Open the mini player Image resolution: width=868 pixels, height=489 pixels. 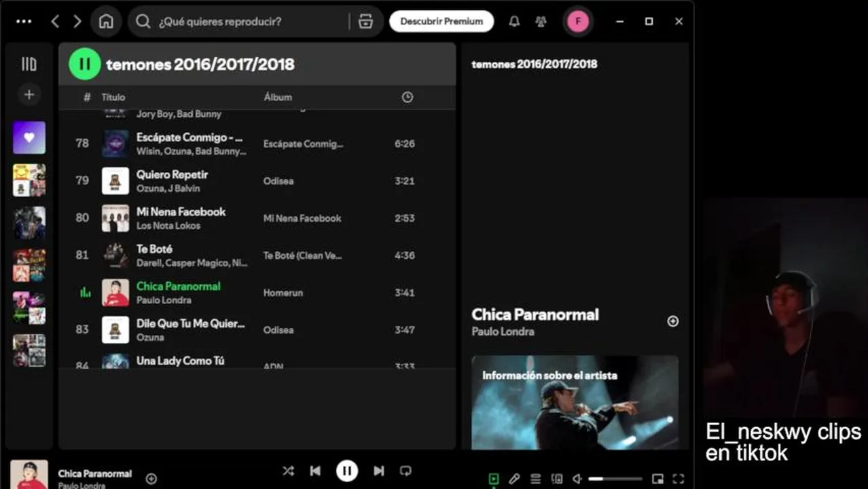[x=657, y=479]
